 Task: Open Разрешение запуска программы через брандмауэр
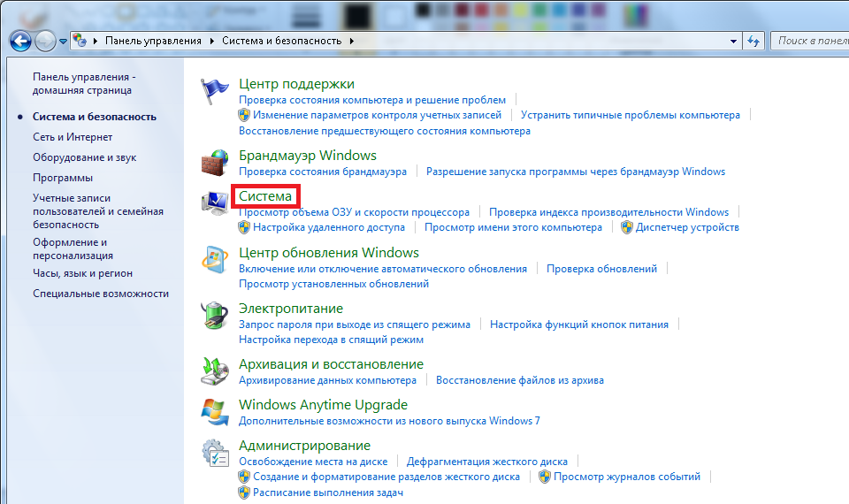point(576,172)
